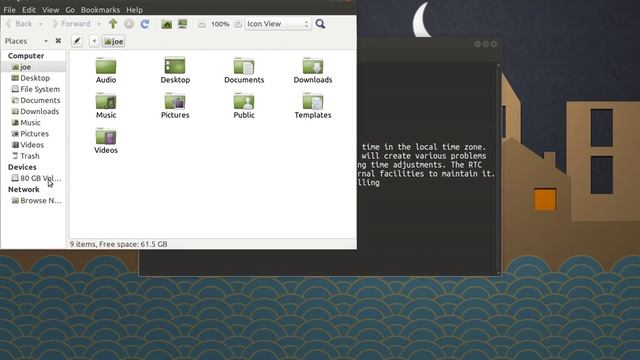The image size is (640, 360).
Task: Open the Places sidebar selector dropdown
Action: [26, 41]
